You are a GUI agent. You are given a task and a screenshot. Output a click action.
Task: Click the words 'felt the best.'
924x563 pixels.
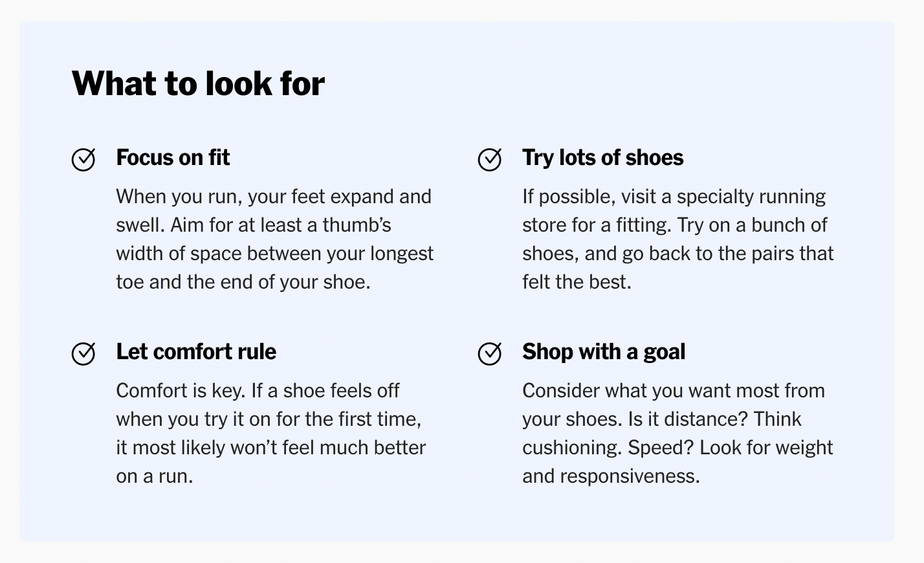click(577, 281)
